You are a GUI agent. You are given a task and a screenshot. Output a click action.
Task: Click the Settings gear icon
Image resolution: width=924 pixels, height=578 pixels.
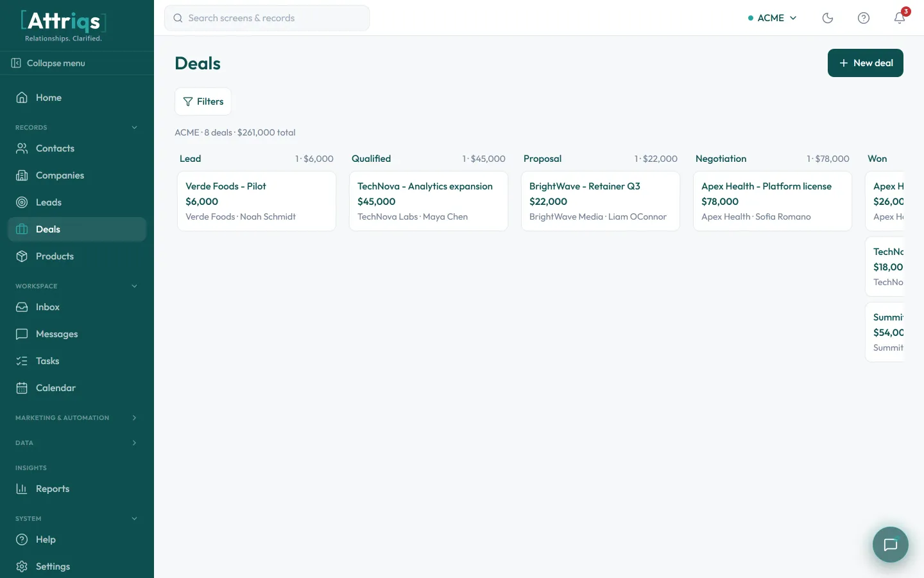[22, 566]
